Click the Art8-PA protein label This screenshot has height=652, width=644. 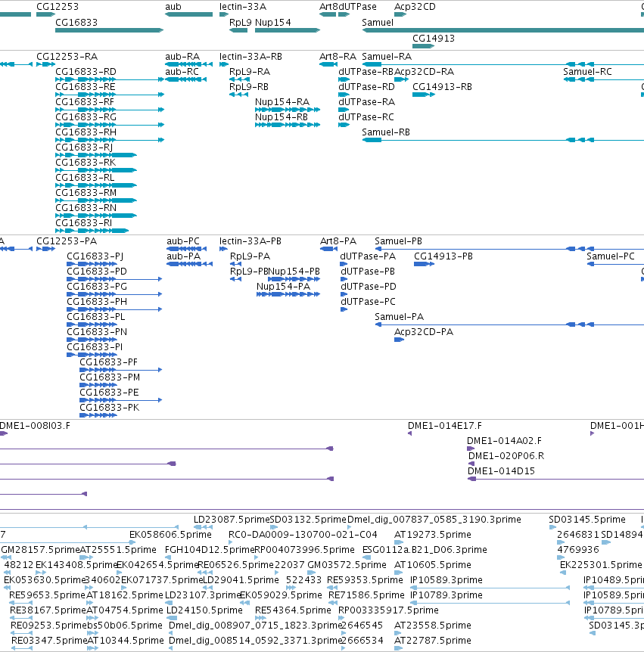338,241
